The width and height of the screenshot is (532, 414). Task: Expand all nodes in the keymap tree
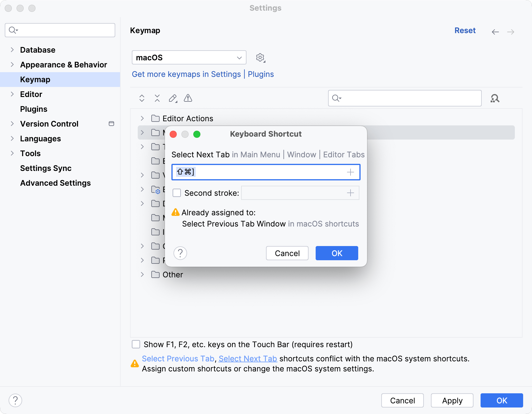click(141, 98)
